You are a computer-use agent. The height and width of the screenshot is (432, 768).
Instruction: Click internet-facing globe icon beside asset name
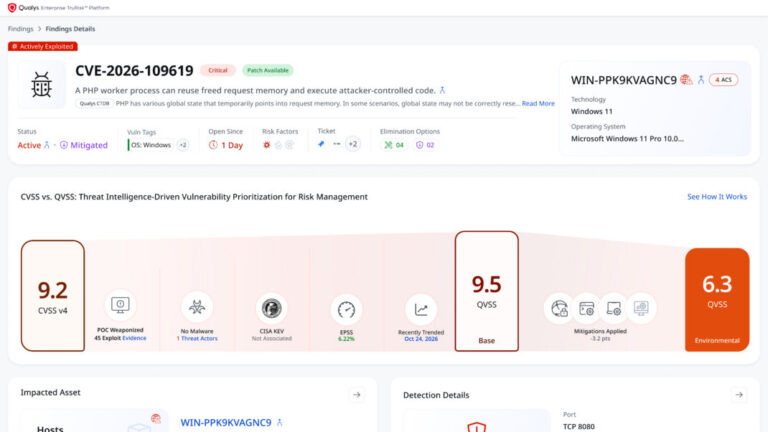[686, 79]
